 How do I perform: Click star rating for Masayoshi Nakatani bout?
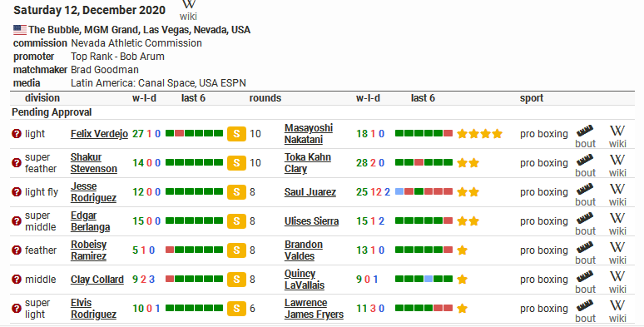click(x=480, y=133)
